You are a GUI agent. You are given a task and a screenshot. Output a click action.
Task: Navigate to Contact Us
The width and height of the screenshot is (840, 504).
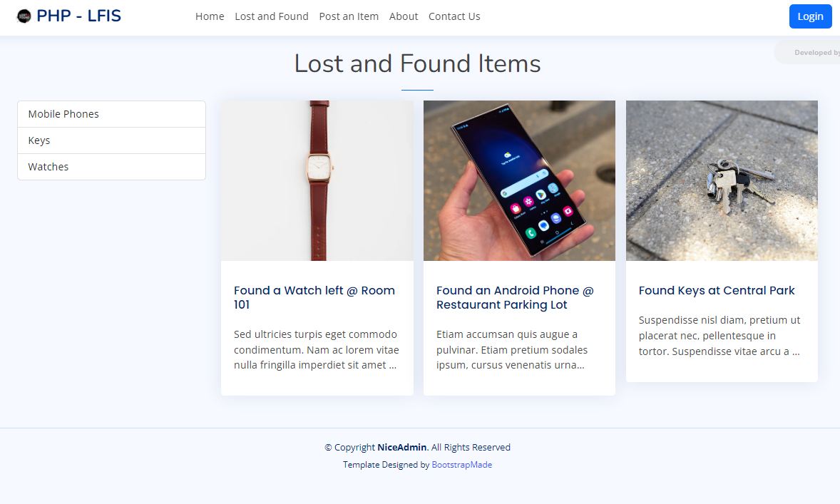click(x=454, y=16)
